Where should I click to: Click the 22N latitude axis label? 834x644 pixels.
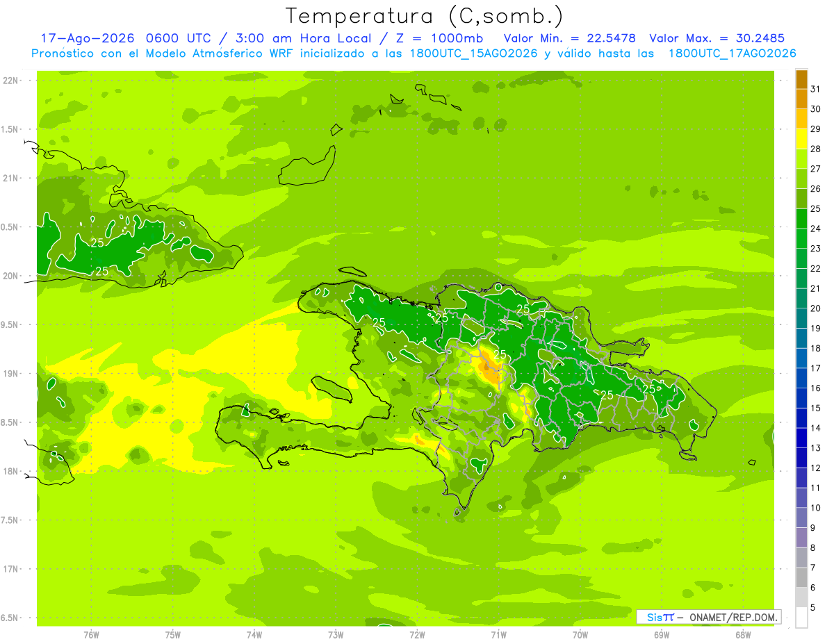(10, 81)
